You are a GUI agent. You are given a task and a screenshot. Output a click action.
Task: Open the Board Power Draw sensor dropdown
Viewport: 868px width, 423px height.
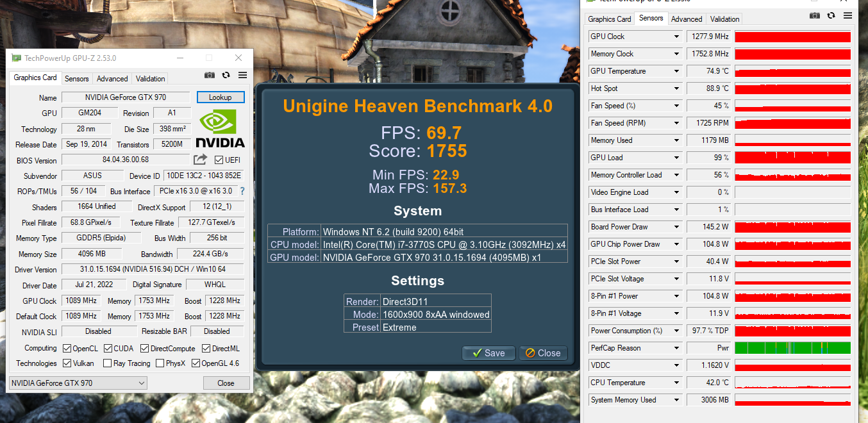point(676,227)
